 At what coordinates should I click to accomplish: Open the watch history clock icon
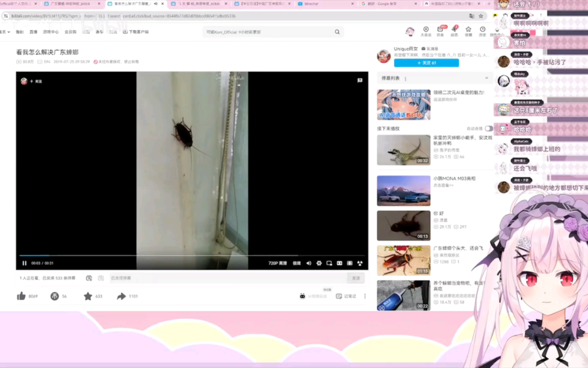point(483,31)
